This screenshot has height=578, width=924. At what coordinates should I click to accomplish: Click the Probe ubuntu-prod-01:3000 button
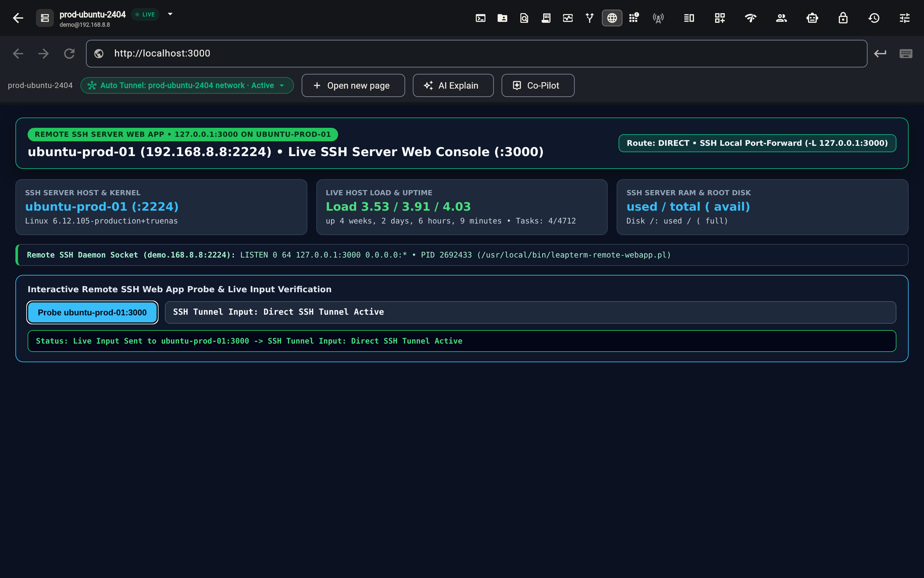coord(92,312)
